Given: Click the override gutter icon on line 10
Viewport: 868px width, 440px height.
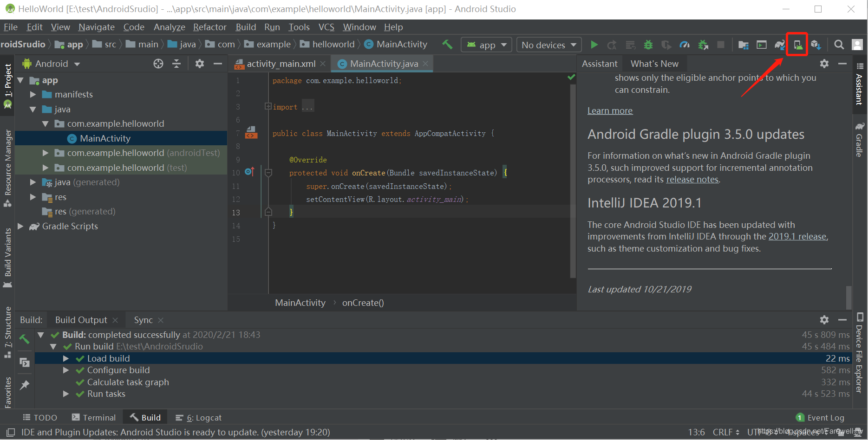Looking at the screenshot, I should 249,172.
